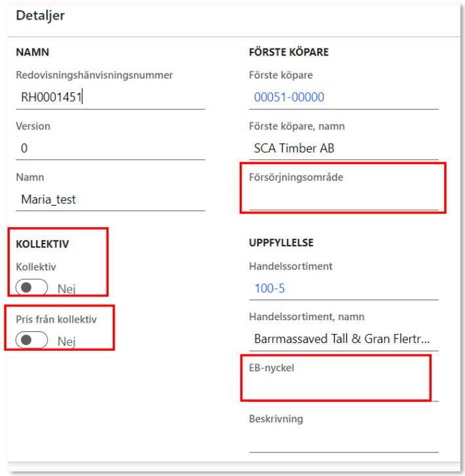Click the empty Försörjningsområde field
465x476 pixels.
(343, 198)
